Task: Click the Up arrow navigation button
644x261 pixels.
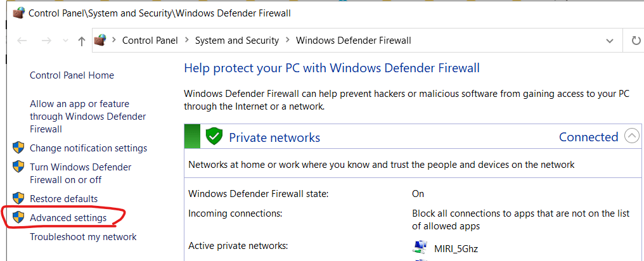Action: click(81, 41)
